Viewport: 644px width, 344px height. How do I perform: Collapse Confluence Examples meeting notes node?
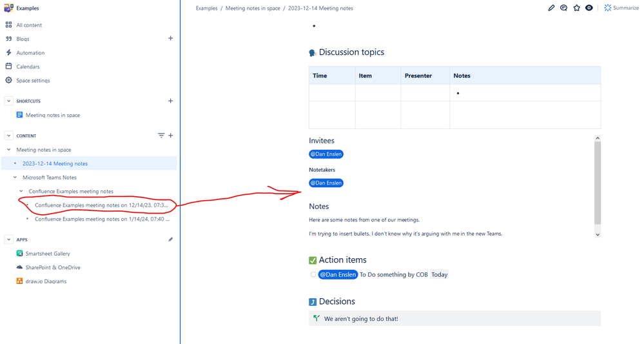click(x=21, y=191)
